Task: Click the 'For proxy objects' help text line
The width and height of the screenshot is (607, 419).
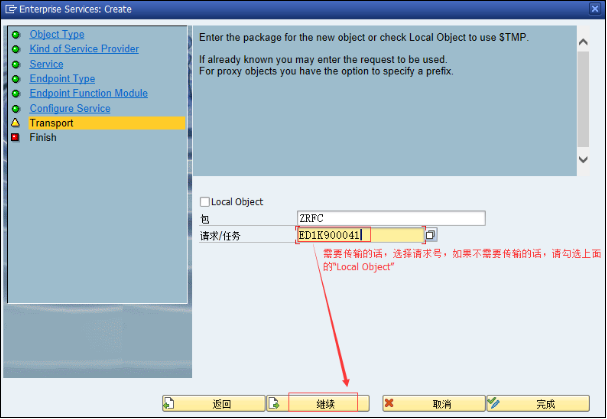Action: [x=326, y=72]
